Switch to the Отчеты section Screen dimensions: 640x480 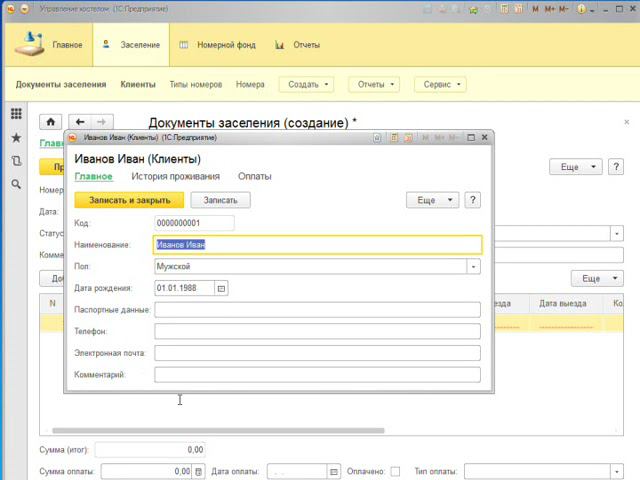[297, 44]
